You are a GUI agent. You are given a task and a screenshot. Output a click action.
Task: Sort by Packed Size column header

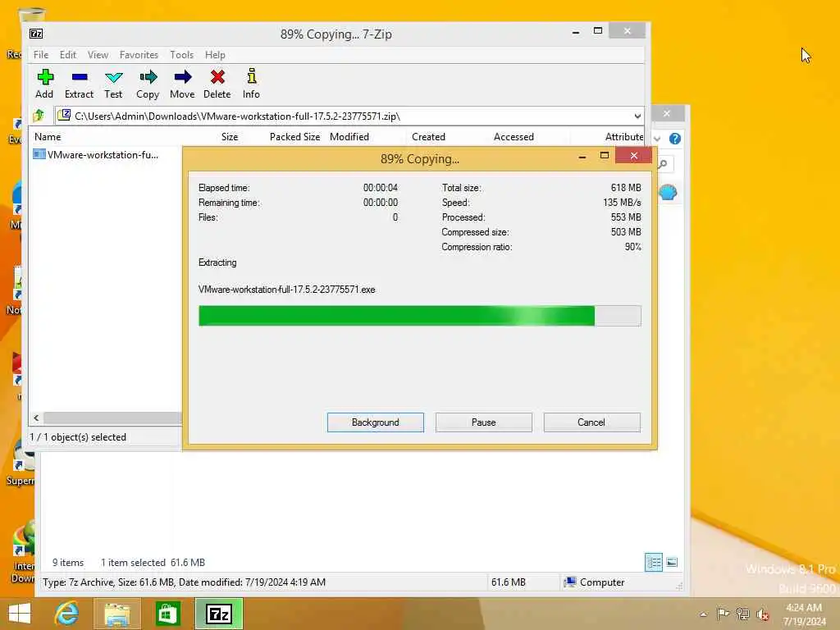[294, 137]
